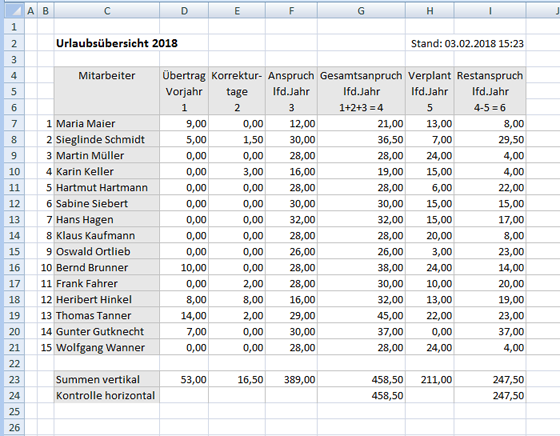Select the Oswald Ortlieb name cell
560x436 pixels.
click(107, 251)
